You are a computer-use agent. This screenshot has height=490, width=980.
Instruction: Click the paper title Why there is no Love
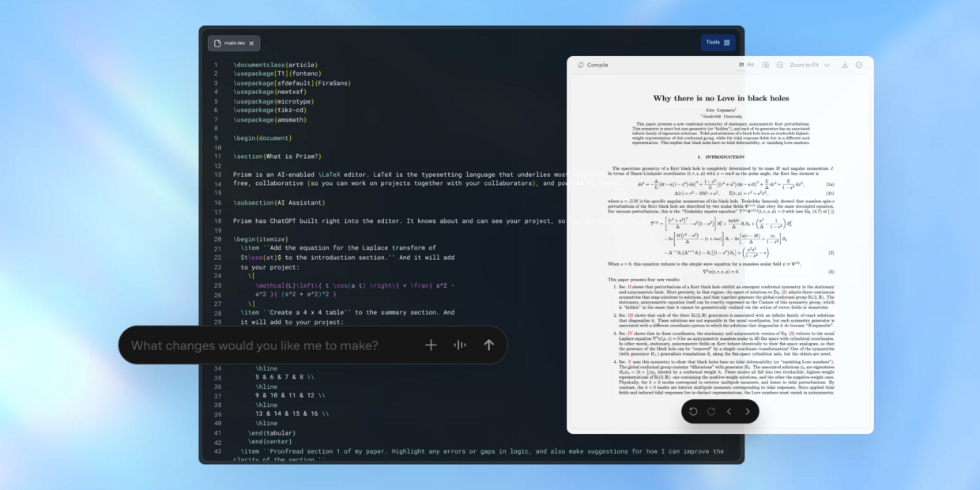(723, 98)
